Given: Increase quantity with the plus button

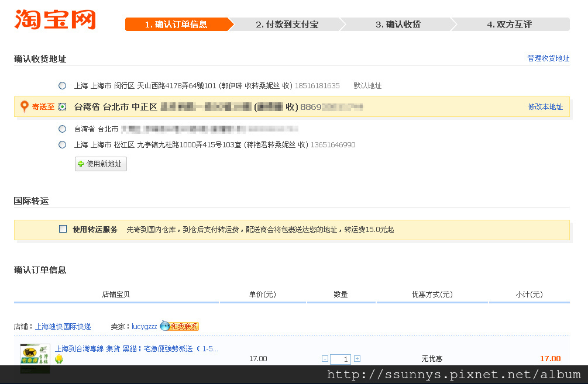Looking at the screenshot, I should click(357, 359).
